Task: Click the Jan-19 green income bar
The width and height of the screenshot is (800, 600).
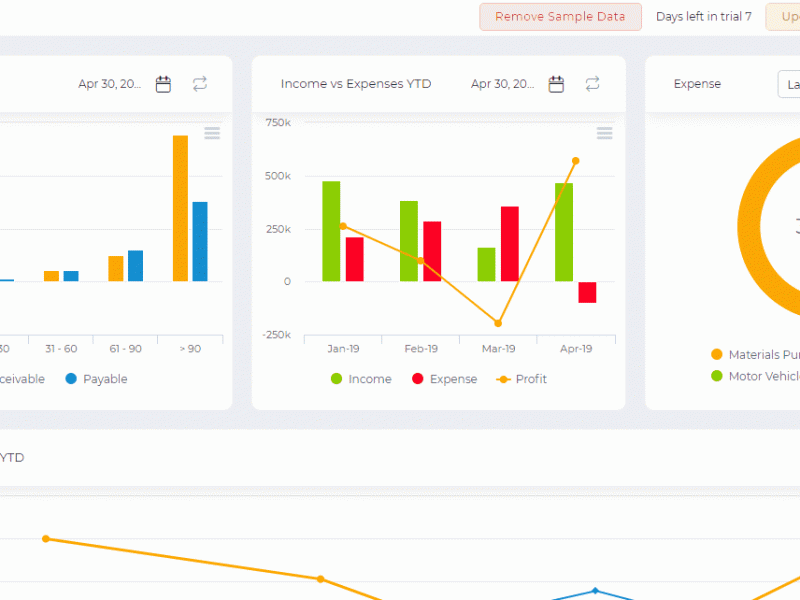Action: point(331,231)
